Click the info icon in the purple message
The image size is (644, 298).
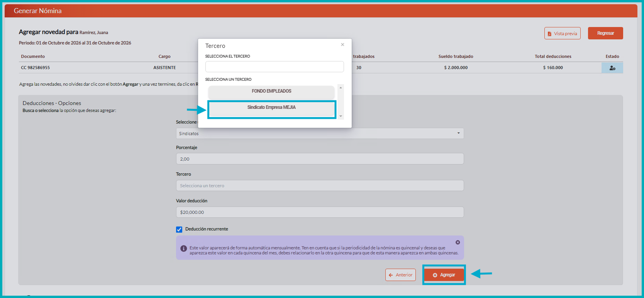click(x=184, y=249)
